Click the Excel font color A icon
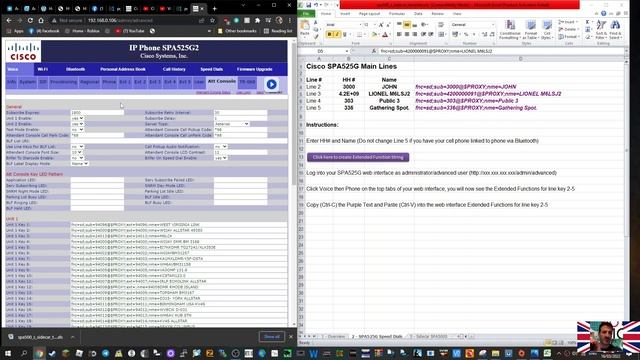640x360 pixels. [x=384, y=35]
